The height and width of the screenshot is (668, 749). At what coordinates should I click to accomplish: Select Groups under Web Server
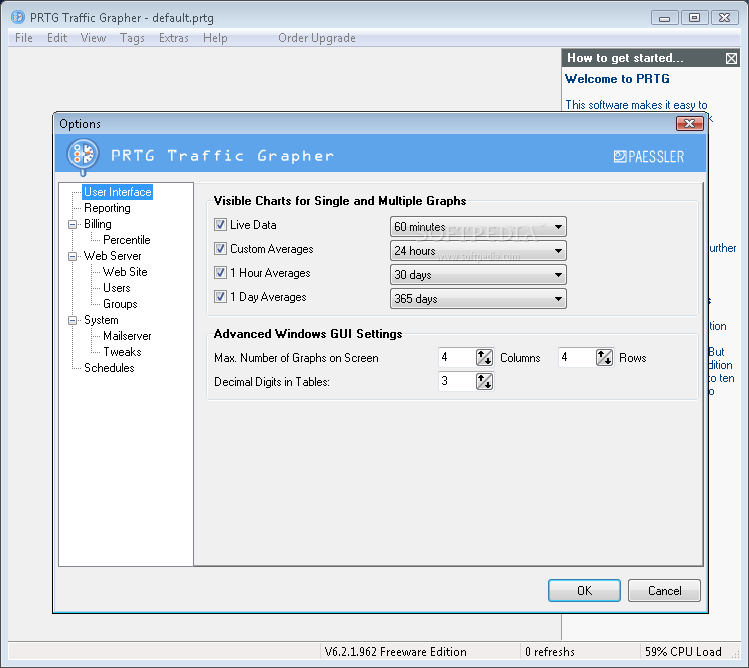point(120,304)
